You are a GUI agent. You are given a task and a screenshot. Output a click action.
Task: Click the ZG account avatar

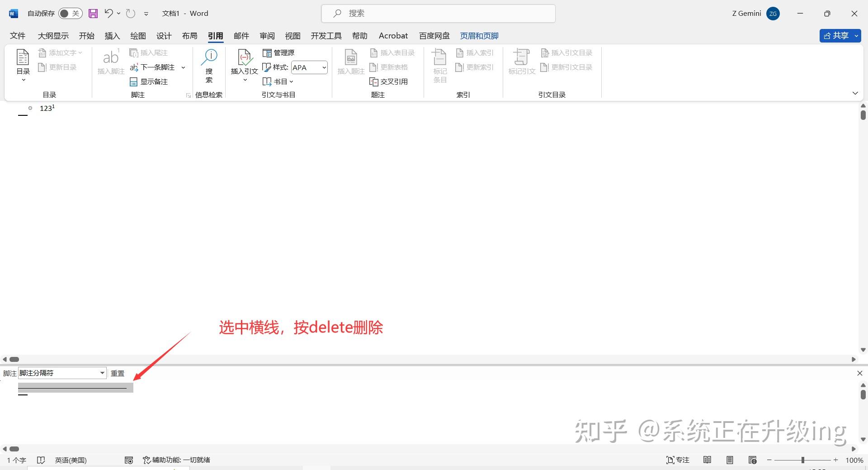pos(773,14)
